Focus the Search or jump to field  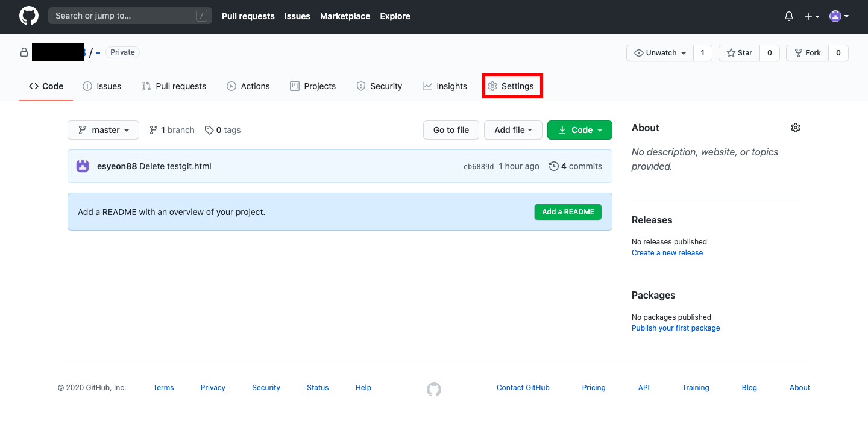point(130,16)
